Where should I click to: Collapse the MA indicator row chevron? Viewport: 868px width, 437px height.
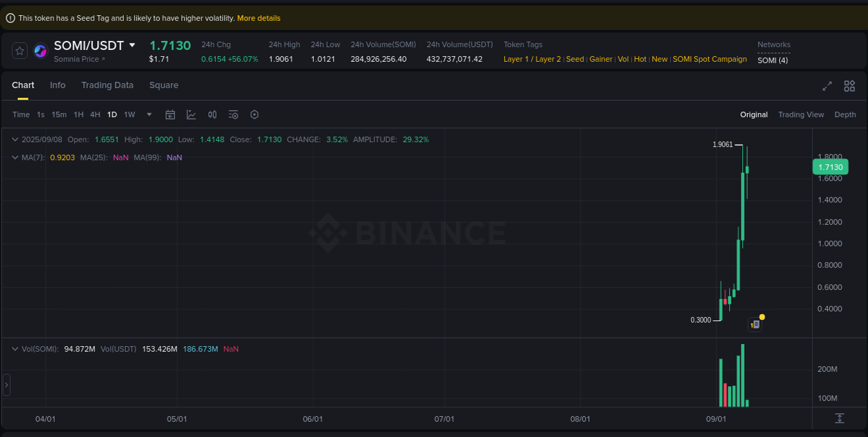click(x=15, y=157)
